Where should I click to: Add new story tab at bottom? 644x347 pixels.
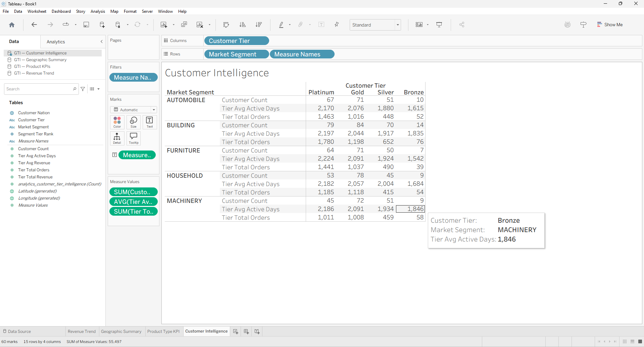257,332
